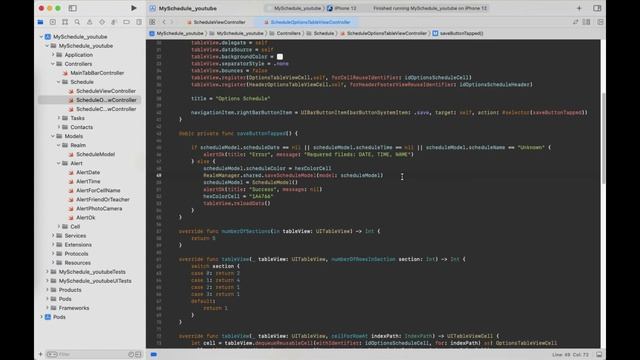Image resolution: width=640 pixels, height=360 pixels.
Task: Open the Report navigator
Action: [139, 22]
